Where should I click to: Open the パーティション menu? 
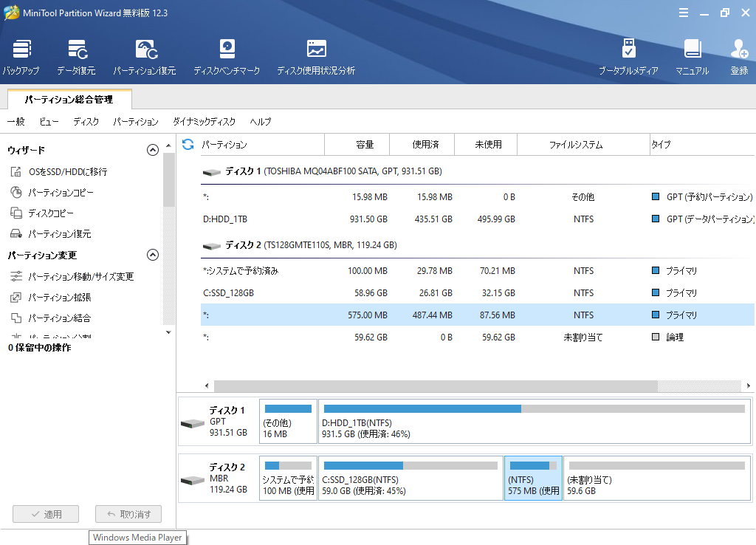(136, 122)
